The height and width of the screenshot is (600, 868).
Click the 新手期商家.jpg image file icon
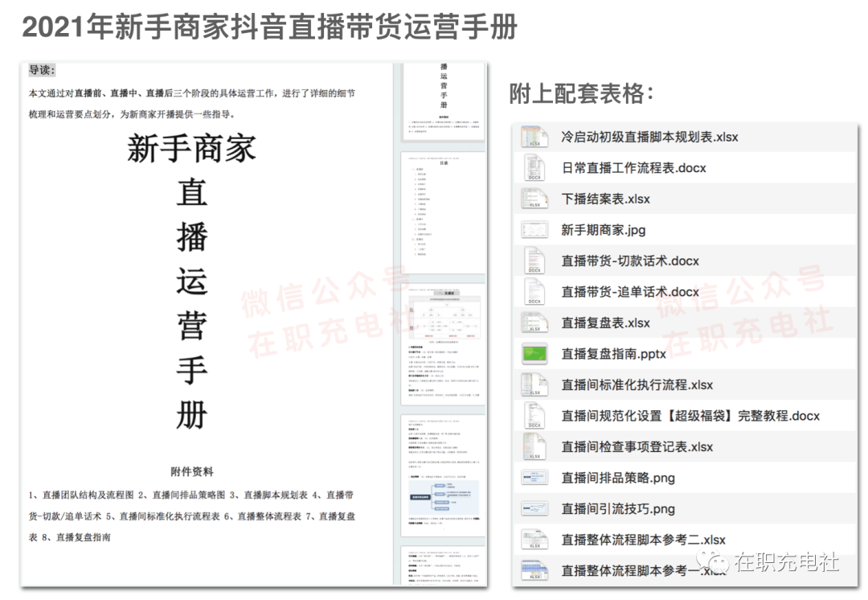[534, 230]
